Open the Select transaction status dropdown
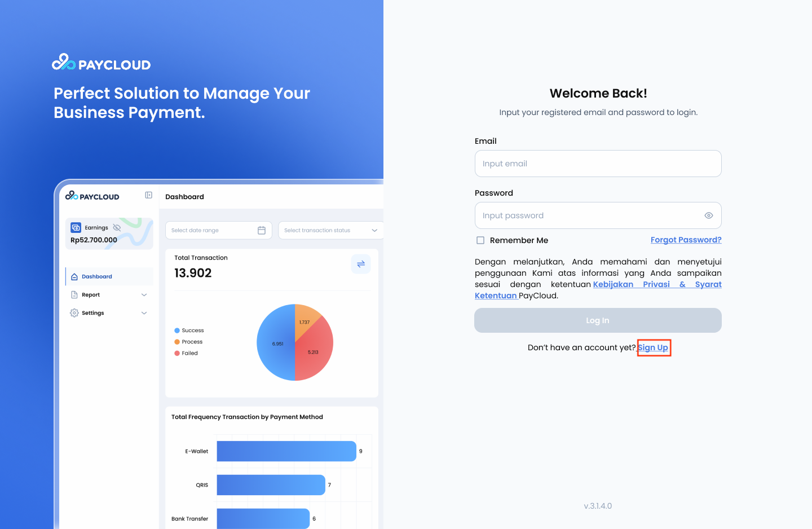812x529 pixels. coord(330,230)
